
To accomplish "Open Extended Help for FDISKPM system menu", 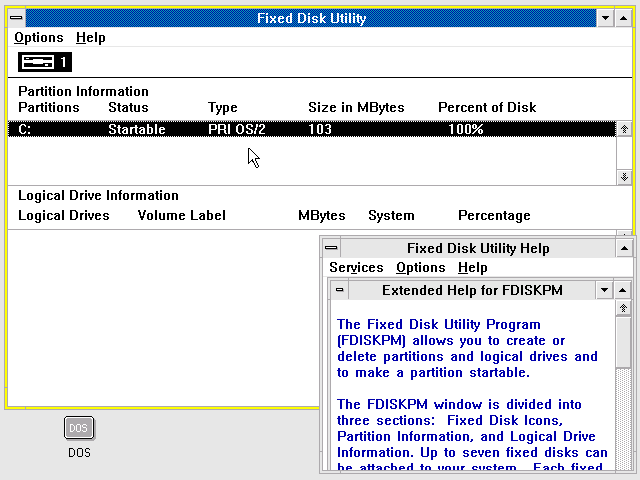I will [340, 290].
